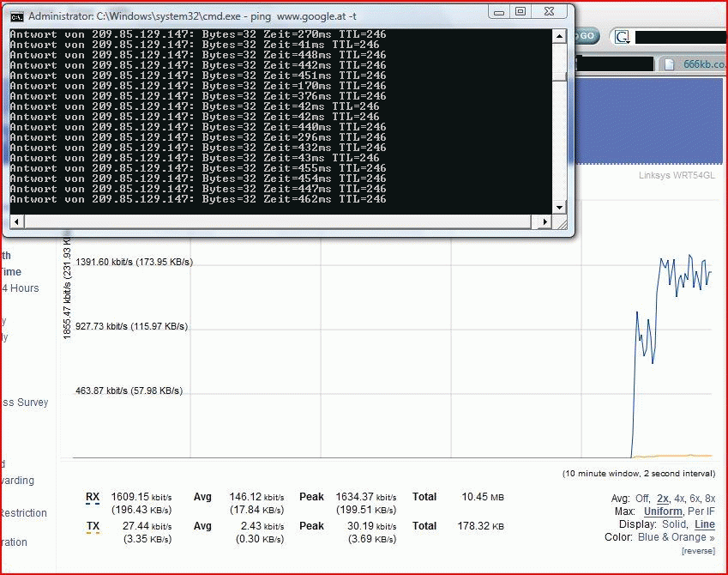728x575 pixels.
Task: Click the RX average value 146.12 kbit/s
Action: click(x=256, y=497)
